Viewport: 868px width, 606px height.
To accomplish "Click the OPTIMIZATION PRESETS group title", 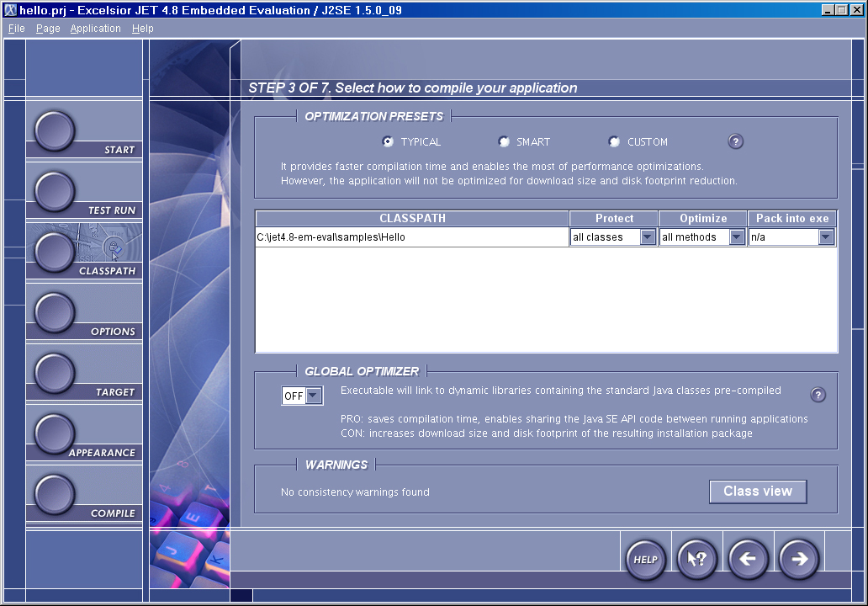I will 374,116.
